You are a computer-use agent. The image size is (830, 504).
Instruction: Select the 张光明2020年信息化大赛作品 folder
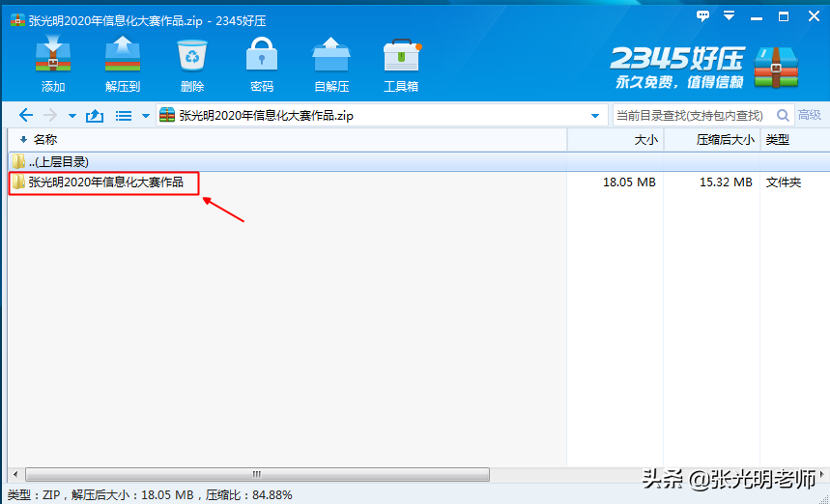pyautogui.click(x=105, y=182)
